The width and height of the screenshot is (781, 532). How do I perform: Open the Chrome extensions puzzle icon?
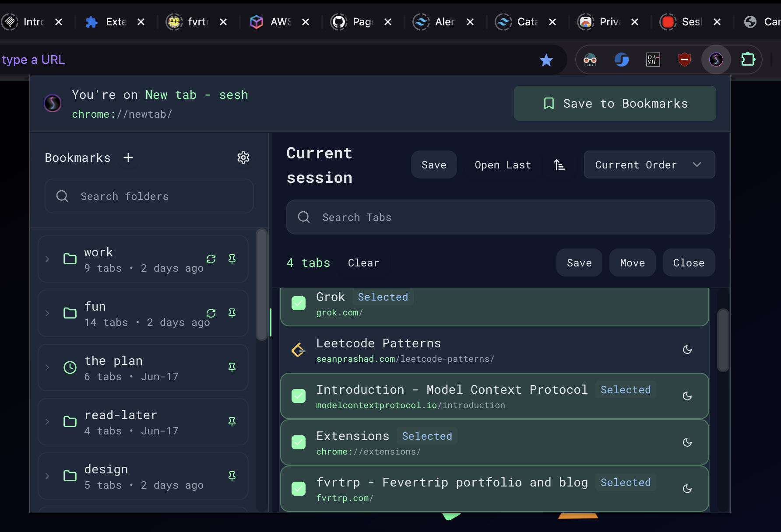(x=748, y=59)
